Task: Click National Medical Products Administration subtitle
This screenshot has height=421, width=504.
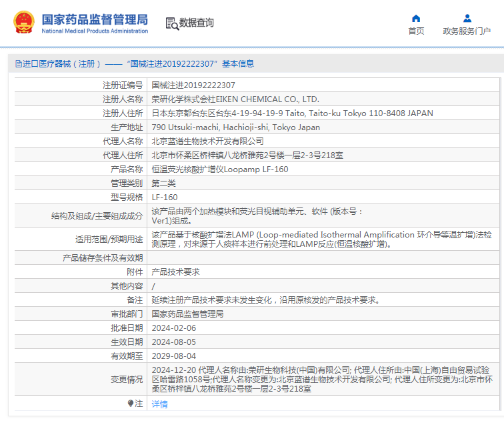Action: click(x=95, y=31)
